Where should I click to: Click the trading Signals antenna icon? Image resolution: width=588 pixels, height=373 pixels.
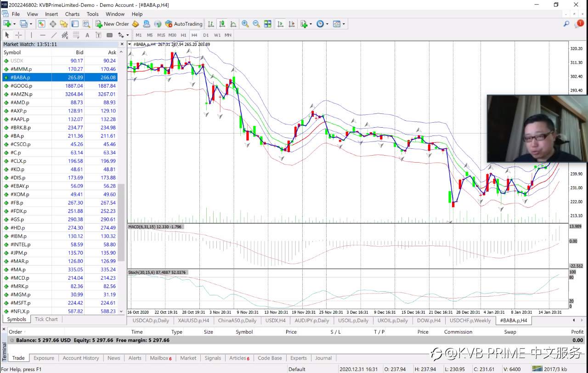[158, 23]
